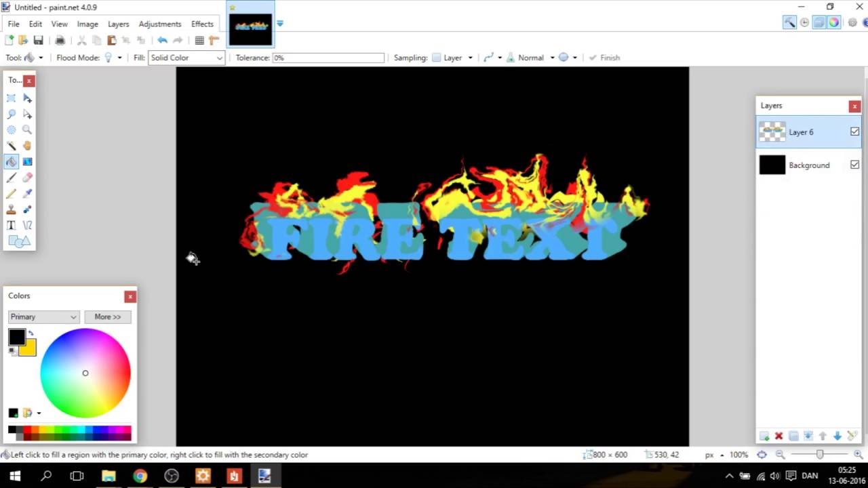
Task: Expand the Flood Mode dropdown arrow
Action: pos(119,58)
